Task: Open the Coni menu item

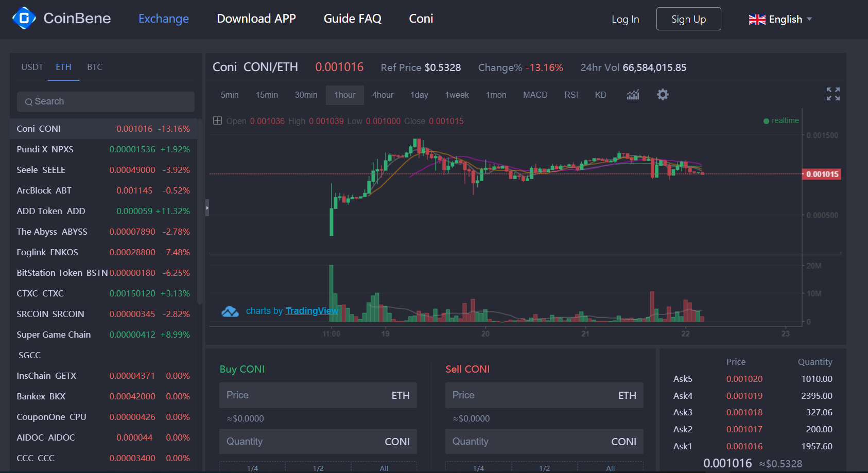Action: (x=421, y=19)
